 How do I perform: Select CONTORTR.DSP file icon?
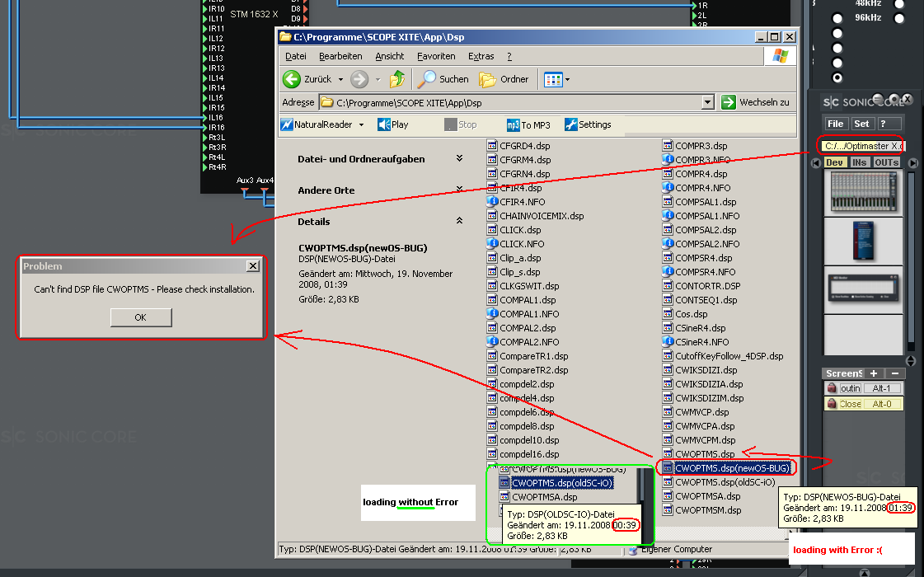click(x=668, y=285)
